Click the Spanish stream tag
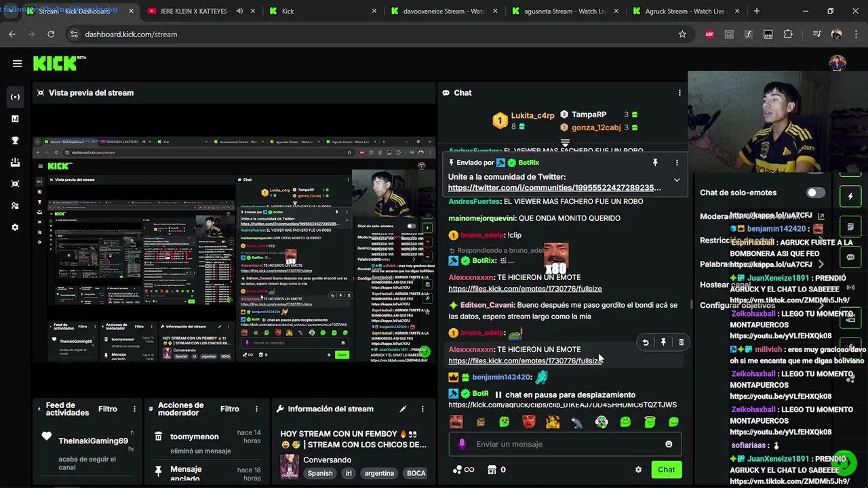This screenshot has height=488, width=868. pos(320,473)
